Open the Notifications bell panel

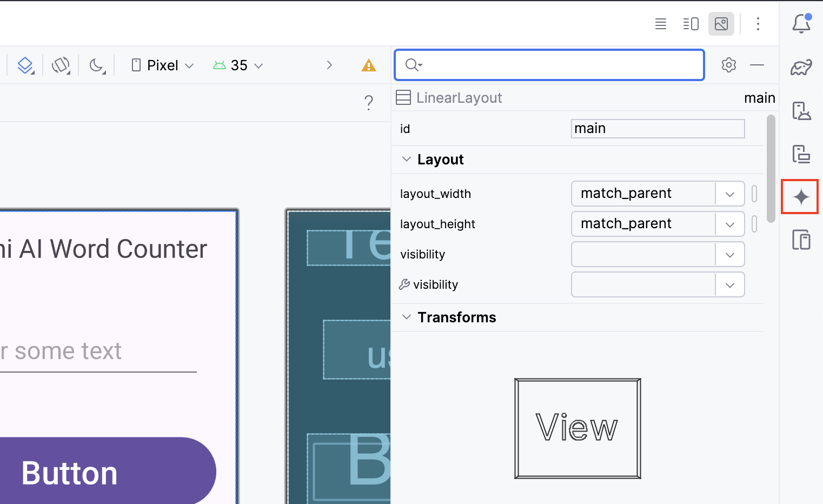pyautogui.click(x=801, y=24)
